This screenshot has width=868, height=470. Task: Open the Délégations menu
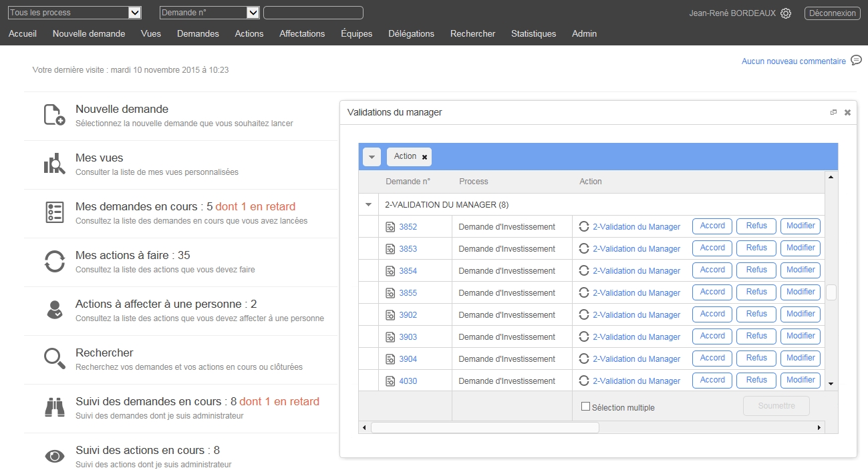point(411,33)
